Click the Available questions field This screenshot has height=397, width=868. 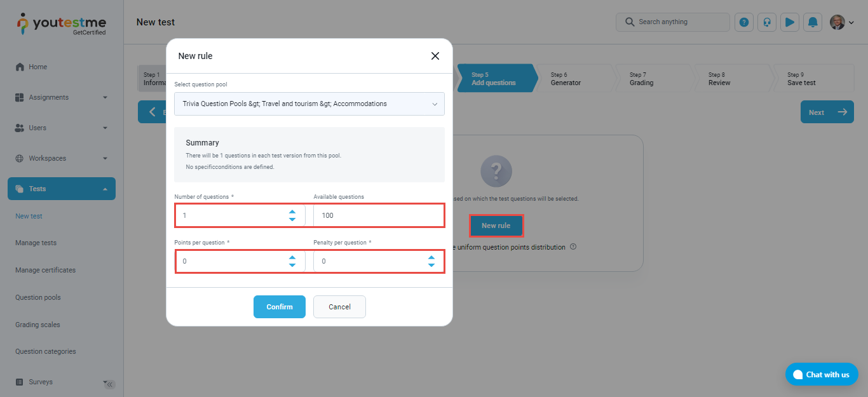point(379,215)
